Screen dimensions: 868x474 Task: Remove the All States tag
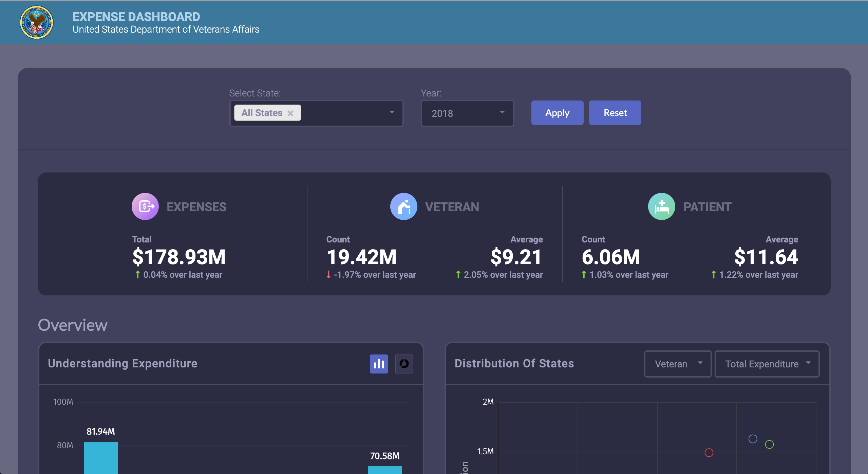pyautogui.click(x=290, y=113)
